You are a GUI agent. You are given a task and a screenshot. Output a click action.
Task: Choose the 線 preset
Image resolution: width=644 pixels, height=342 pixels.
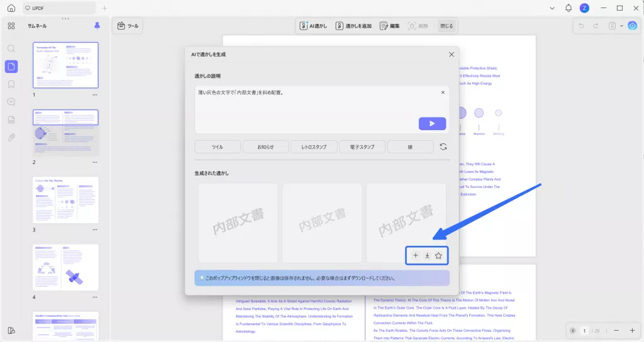click(410, 147)
